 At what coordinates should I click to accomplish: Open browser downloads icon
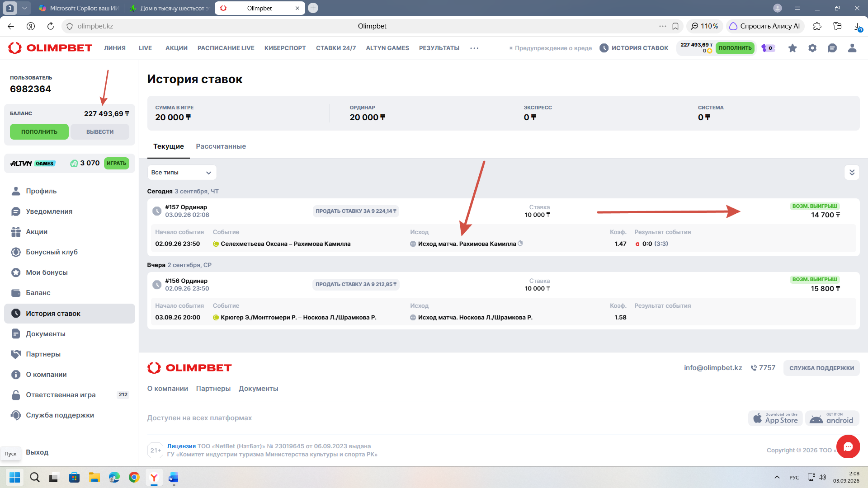[858, 27]
